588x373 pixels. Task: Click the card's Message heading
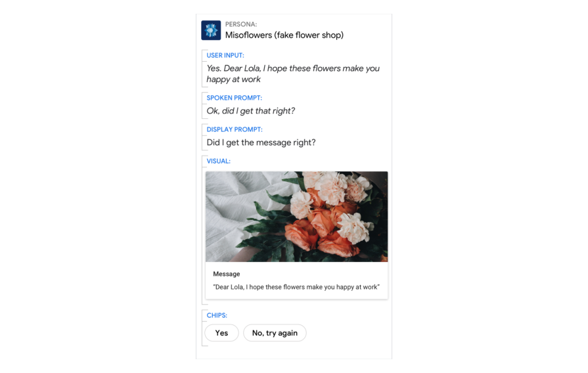227,274
